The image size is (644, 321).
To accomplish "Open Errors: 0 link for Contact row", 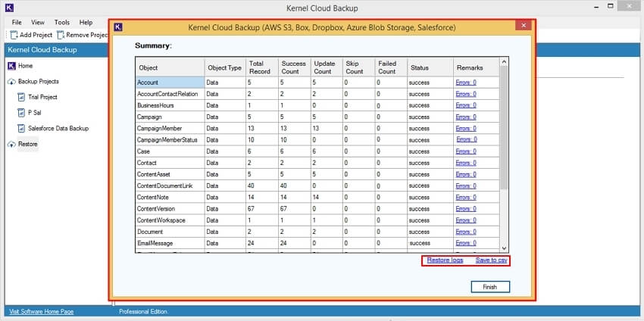I will click(466, 163).
